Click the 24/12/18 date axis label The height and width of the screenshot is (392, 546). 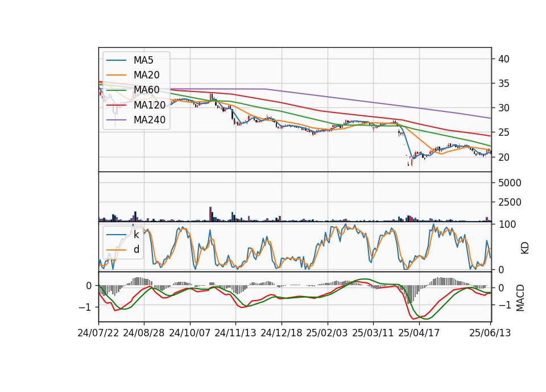tap(282, 333)
